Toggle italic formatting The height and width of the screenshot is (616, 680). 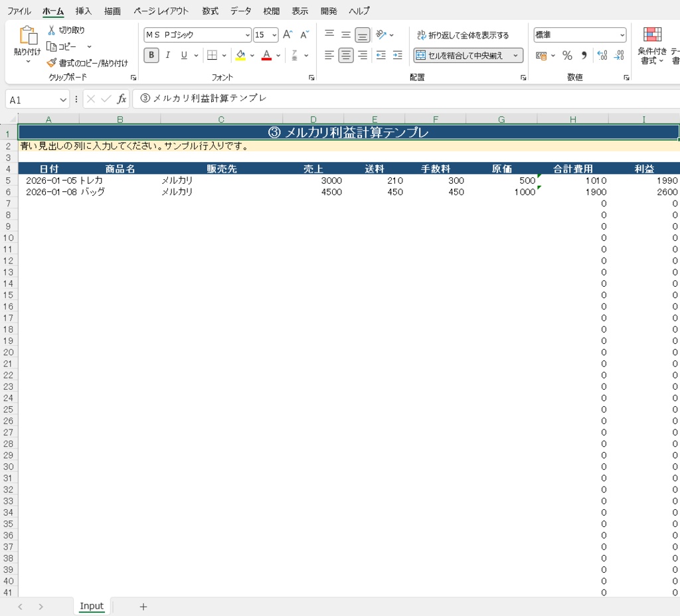(167, 55)
